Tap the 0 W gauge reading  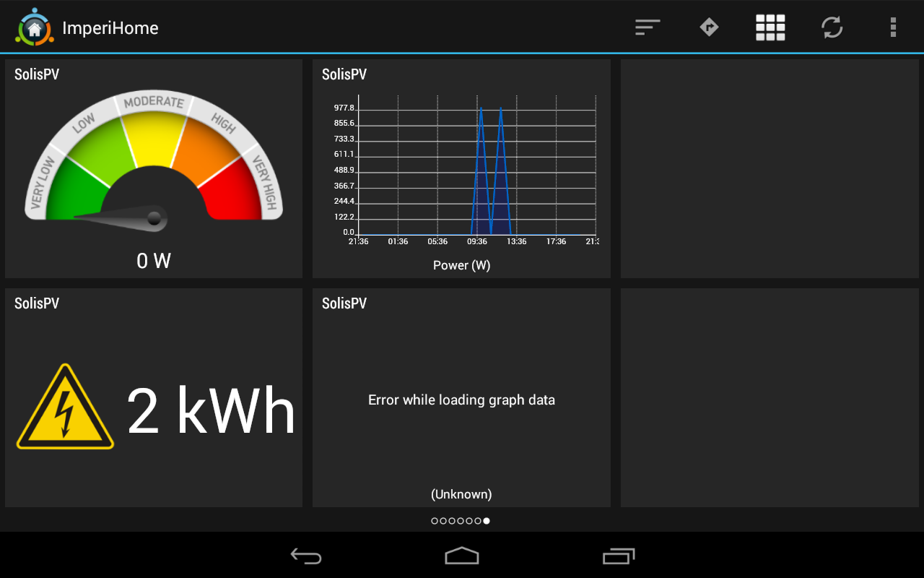154,261
